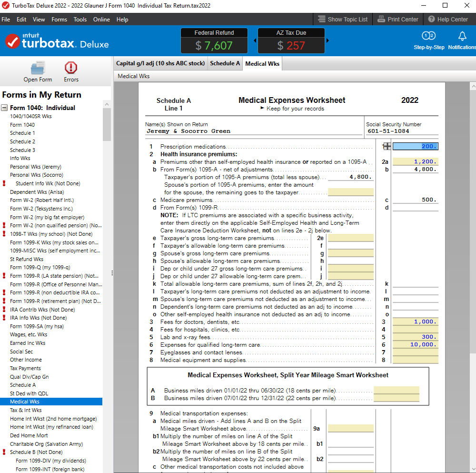Click line 5 lab and x-ray field
The height and width of the screenshot is (473, 476).
pos(415,337)
